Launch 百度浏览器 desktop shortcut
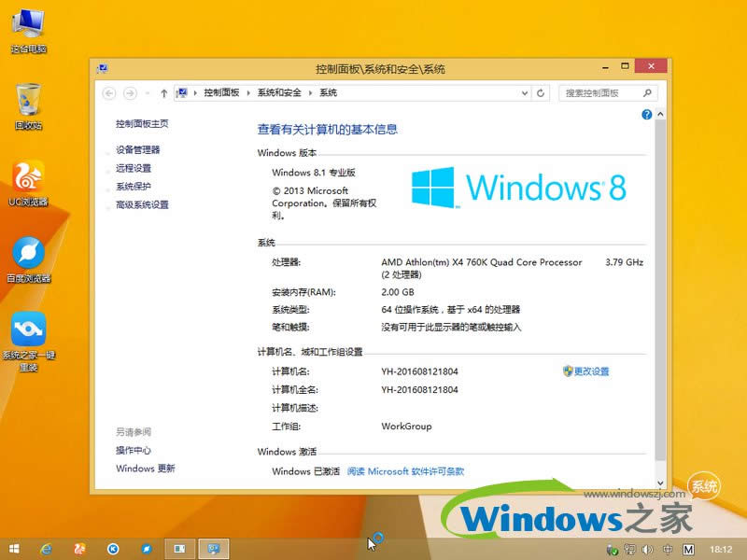Viewport: 747px width, 560px height. coord(28,259)
